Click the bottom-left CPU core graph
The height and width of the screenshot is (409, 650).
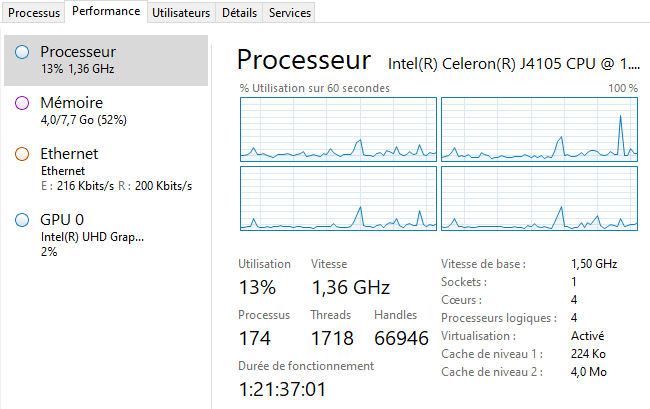338,198
